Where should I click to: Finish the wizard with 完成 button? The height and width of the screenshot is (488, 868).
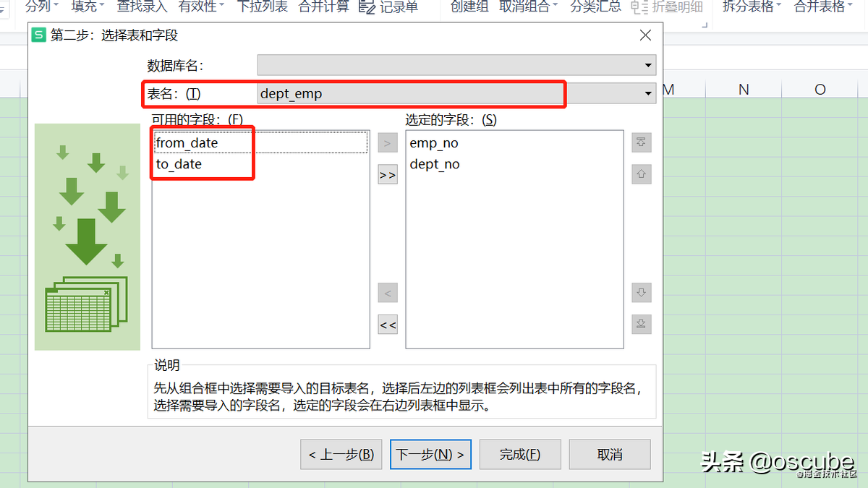tap(520, 455)
